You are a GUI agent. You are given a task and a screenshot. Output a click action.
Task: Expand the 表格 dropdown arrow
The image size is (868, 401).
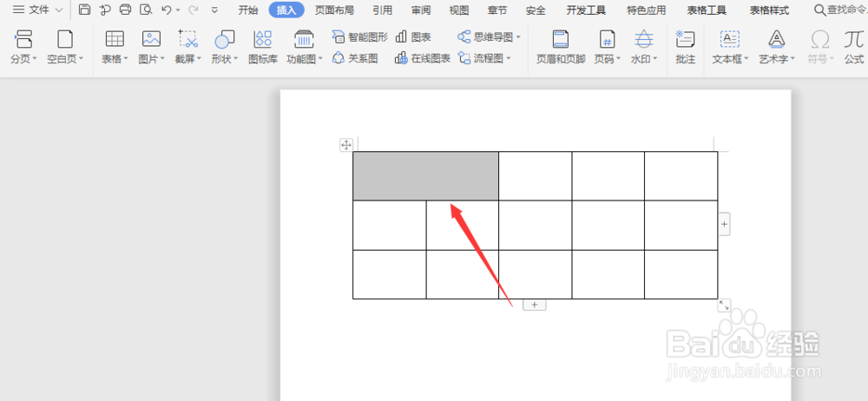click(x=126, y=59)
